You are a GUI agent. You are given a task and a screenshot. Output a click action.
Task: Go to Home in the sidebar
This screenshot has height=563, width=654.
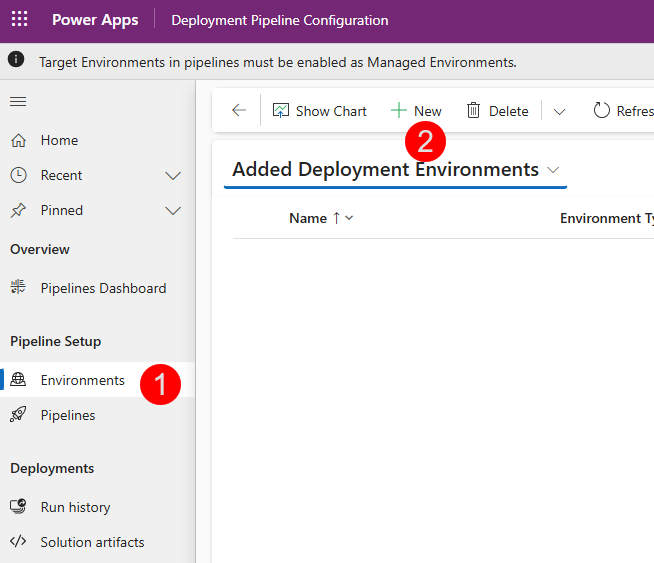click(x=59, y=140)
